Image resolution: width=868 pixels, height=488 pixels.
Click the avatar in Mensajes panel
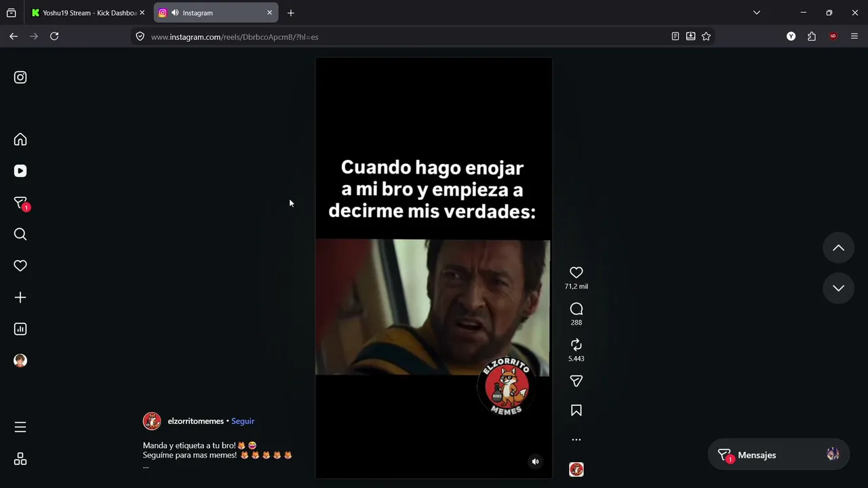pyautogui.click(x=833, y=455)
